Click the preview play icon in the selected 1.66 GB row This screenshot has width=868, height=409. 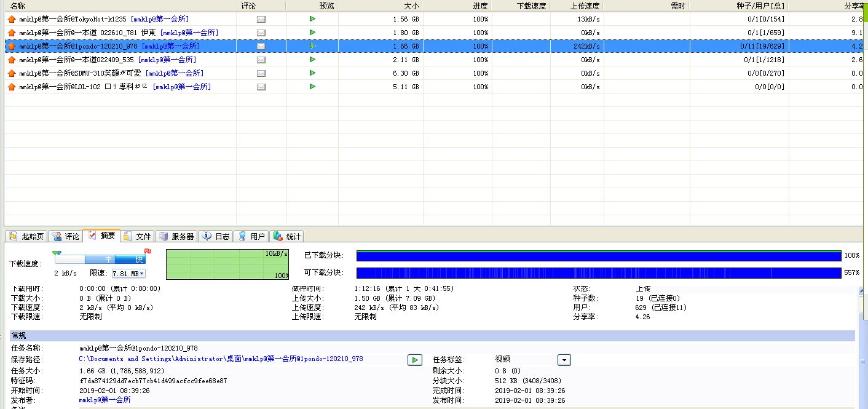pos(312,46)
